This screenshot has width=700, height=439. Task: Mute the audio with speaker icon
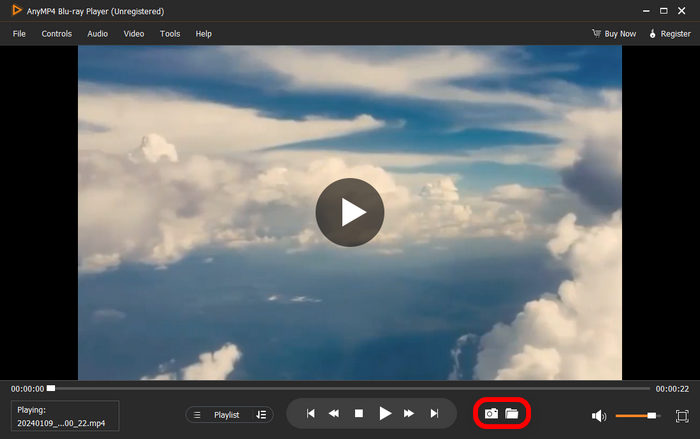coord(599,415)
